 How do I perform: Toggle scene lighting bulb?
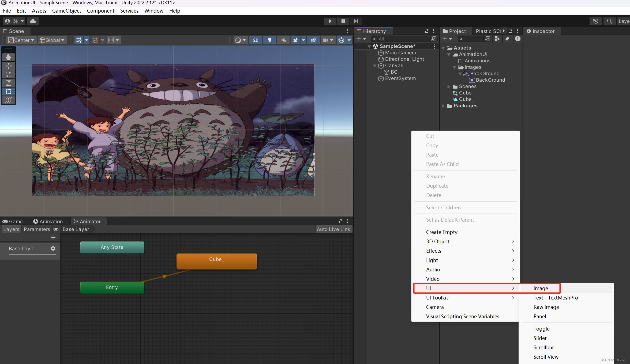pos(270,40)
